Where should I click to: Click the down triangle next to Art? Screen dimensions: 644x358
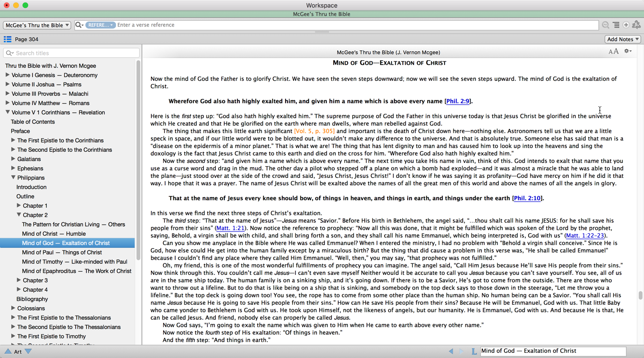[x=28, y=351]
